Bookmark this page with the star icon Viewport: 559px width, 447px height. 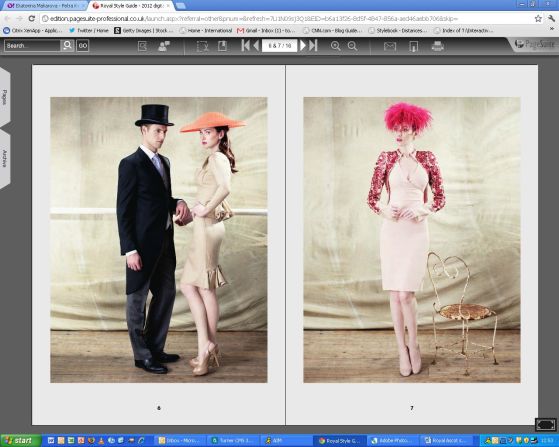click(x=538, y=19)
